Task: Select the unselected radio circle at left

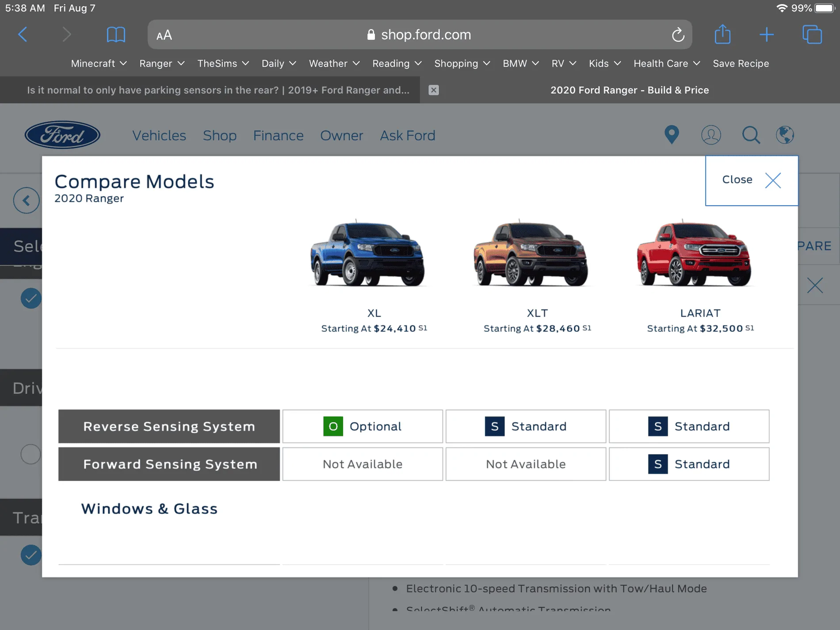Action: coord(31,454)
